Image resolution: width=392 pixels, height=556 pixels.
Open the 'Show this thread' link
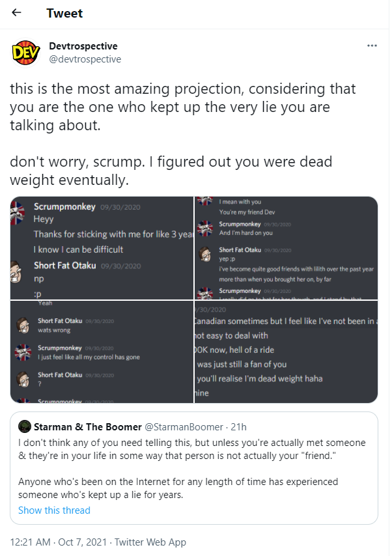(x=54, y=510)
